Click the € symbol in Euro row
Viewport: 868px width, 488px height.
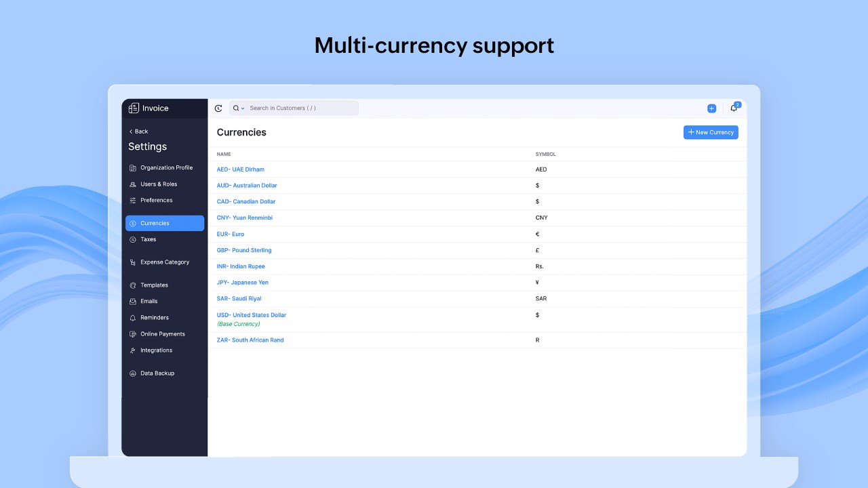click(538, 235)
